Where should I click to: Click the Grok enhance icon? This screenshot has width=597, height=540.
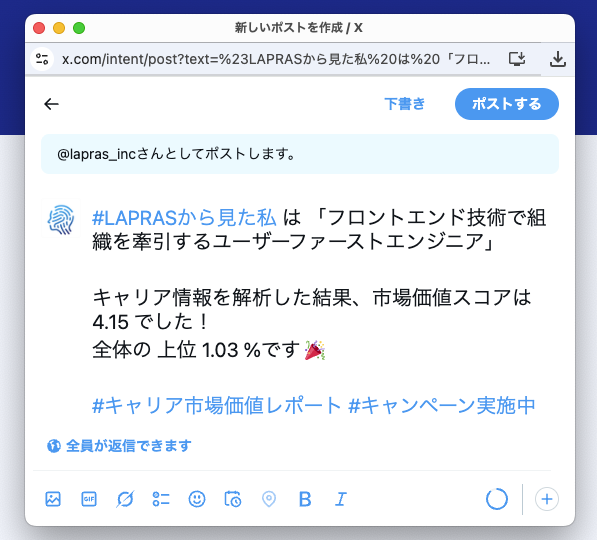pos(125,499)
